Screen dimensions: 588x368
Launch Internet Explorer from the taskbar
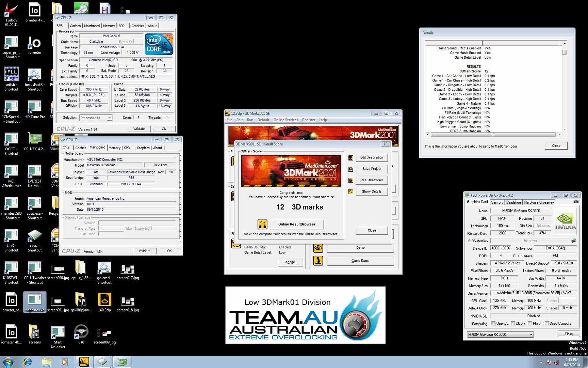point(27,362)
